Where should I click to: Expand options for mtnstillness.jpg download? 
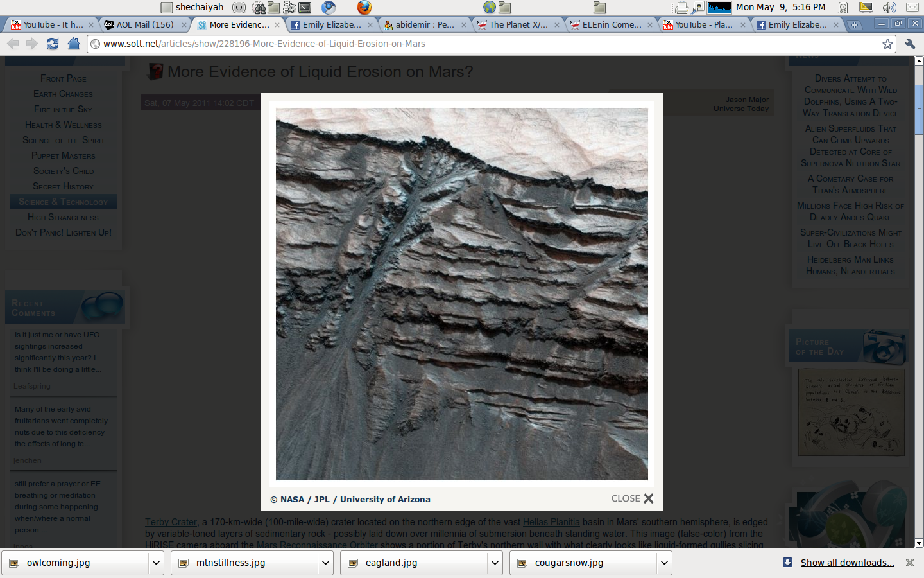[325, 563]
